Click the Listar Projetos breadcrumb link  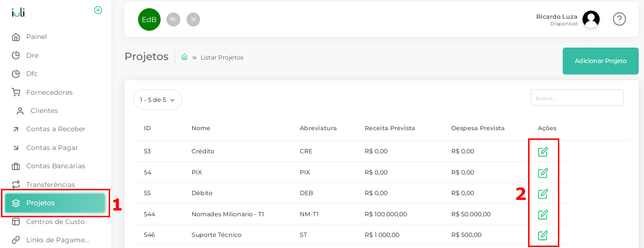pos(222,58)
